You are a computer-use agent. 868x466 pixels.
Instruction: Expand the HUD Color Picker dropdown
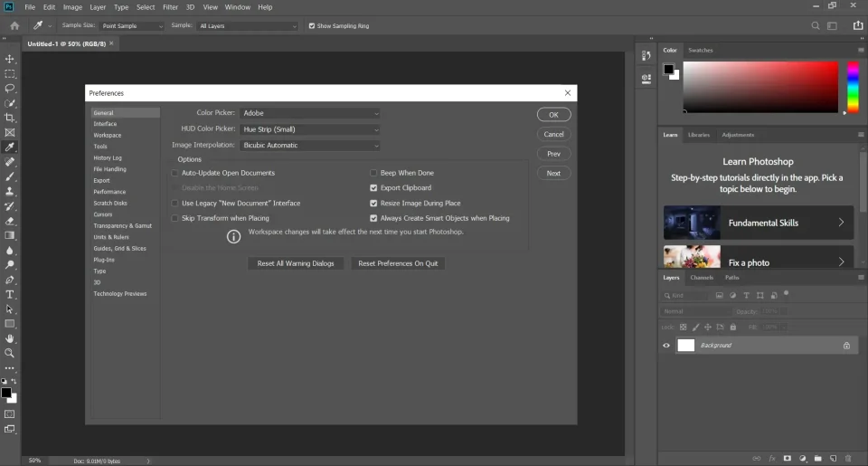pos(310,129)
